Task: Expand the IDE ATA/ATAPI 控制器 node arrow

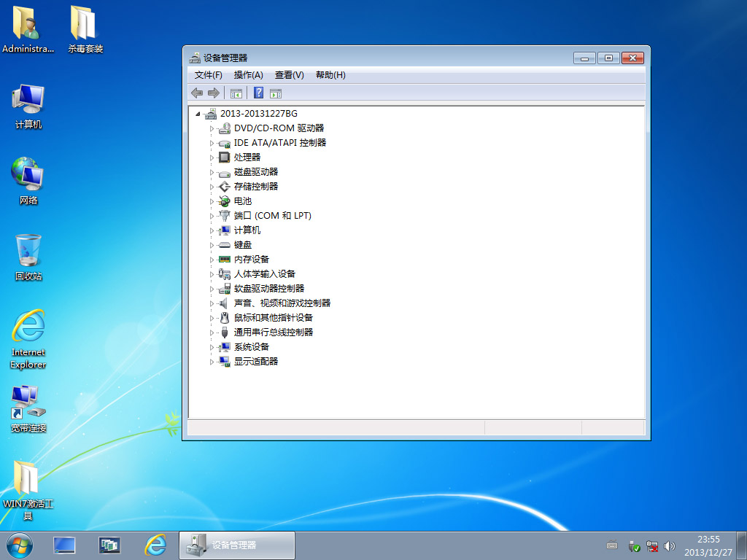Action: [212, 143]
